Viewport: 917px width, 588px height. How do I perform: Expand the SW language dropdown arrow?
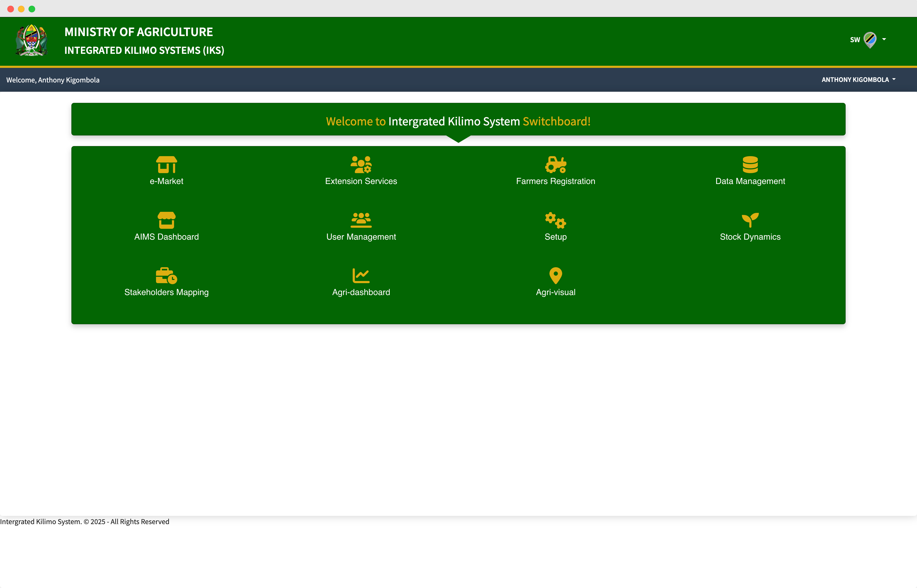click(x=884, y=39)
